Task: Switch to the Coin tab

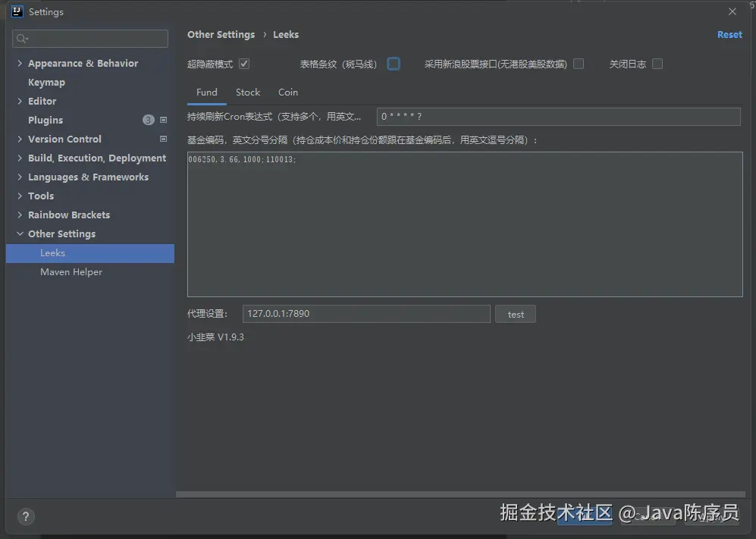Action: pos(288,92)
